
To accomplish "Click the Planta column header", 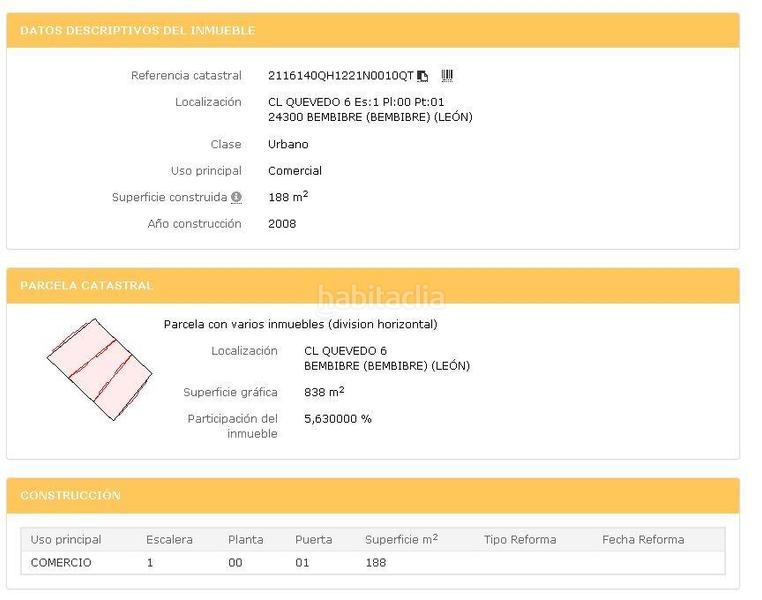I will [x=245, y=539].
